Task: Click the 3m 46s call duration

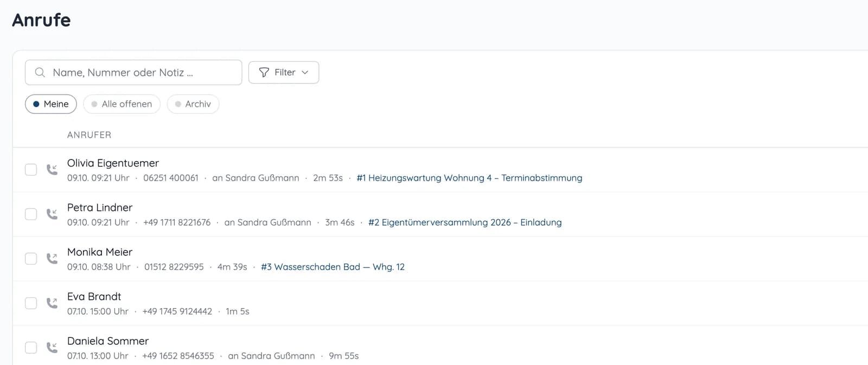Action: coord(340,222)
